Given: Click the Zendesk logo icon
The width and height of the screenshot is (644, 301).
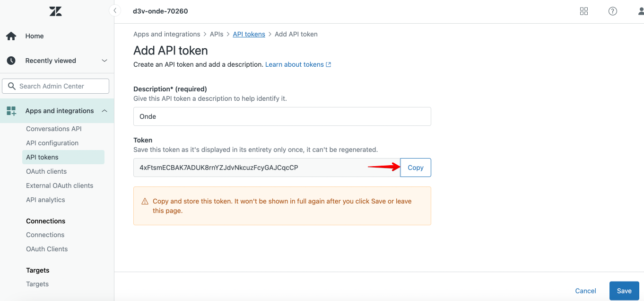Looking at the screenshot, I should click(x=55, y=11).
